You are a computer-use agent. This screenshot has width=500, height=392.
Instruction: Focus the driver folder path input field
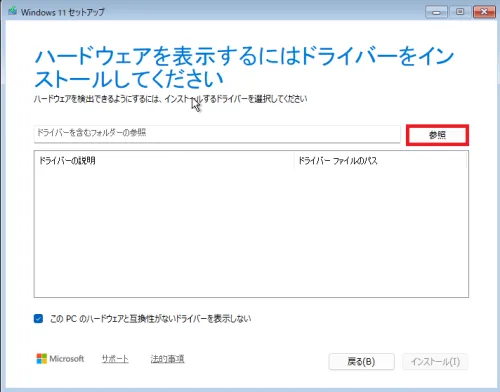coord(217,134)
